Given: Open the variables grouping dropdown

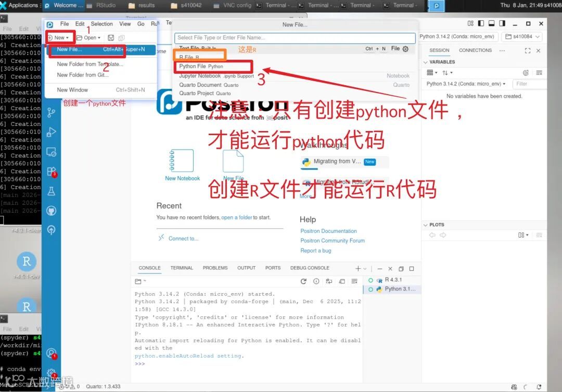Looking at the screenshot, I should pos(432,73).
